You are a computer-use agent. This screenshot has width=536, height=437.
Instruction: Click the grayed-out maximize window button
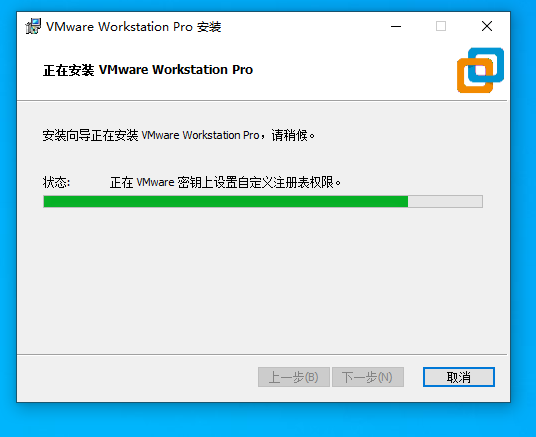click(441, 26)
